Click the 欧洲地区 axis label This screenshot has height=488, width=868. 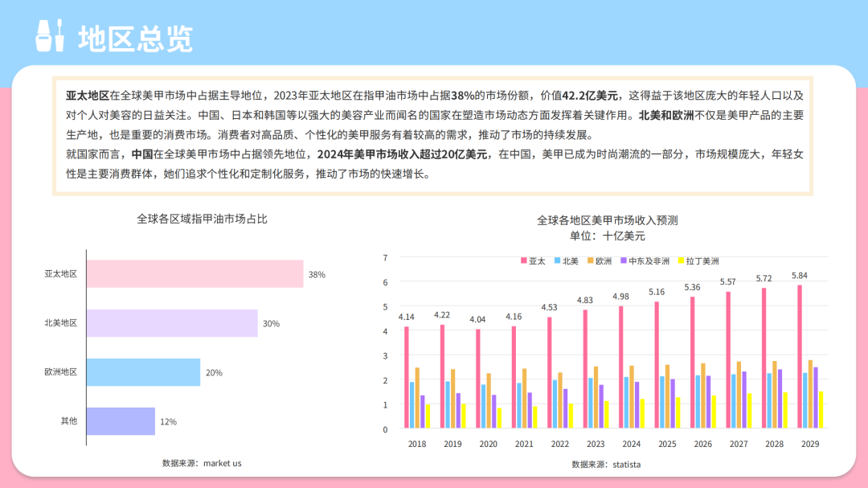click(x=61, y=371)
